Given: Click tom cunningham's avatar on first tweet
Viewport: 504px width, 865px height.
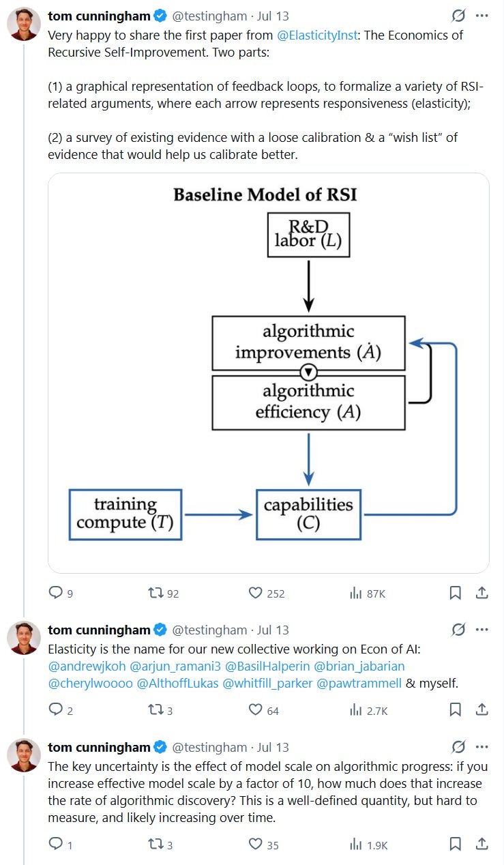Looking at the screenshot, I should click(23, 25).
